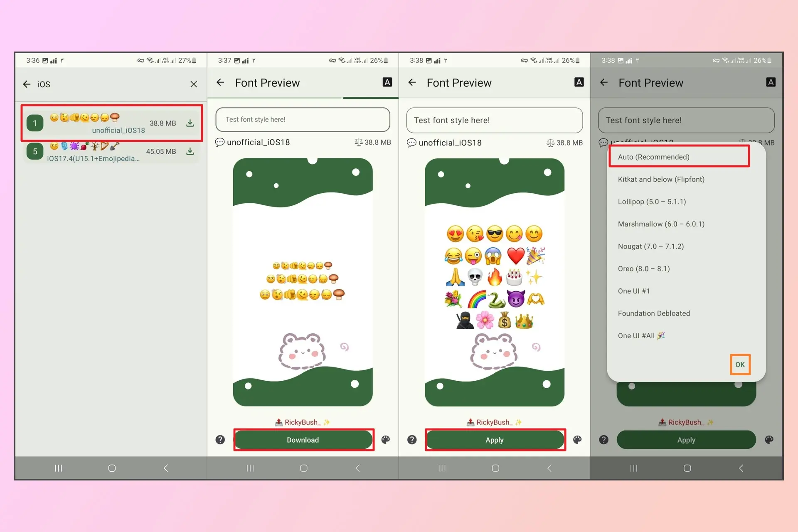Tap RickyBush_ author link in third screen
The height and width of the screenshot is (532, 798).
(x=495, y=422)
